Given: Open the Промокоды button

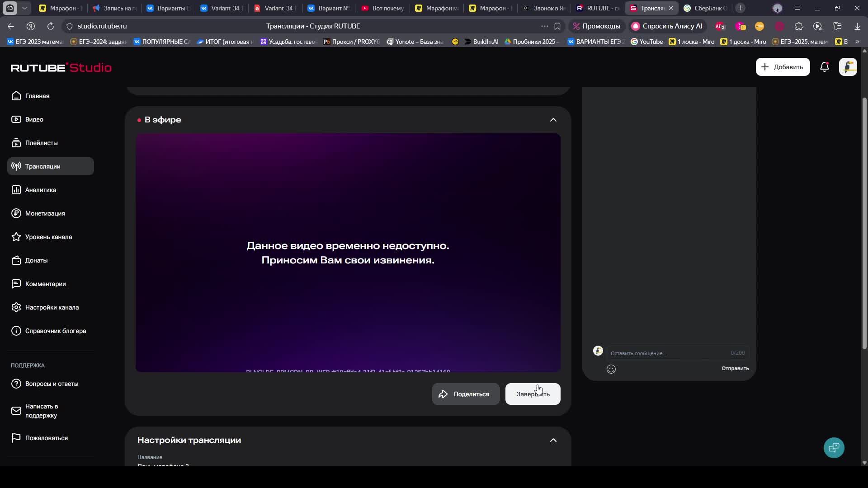Looking at the screenshot, I should 596,26.
